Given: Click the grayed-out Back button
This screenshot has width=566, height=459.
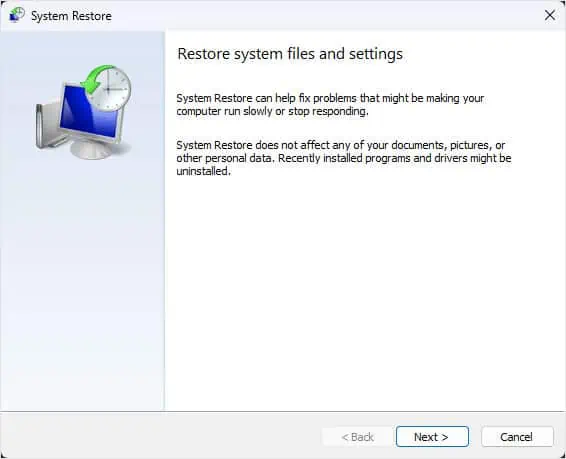Looking at the screenshot, I should 357,437.
